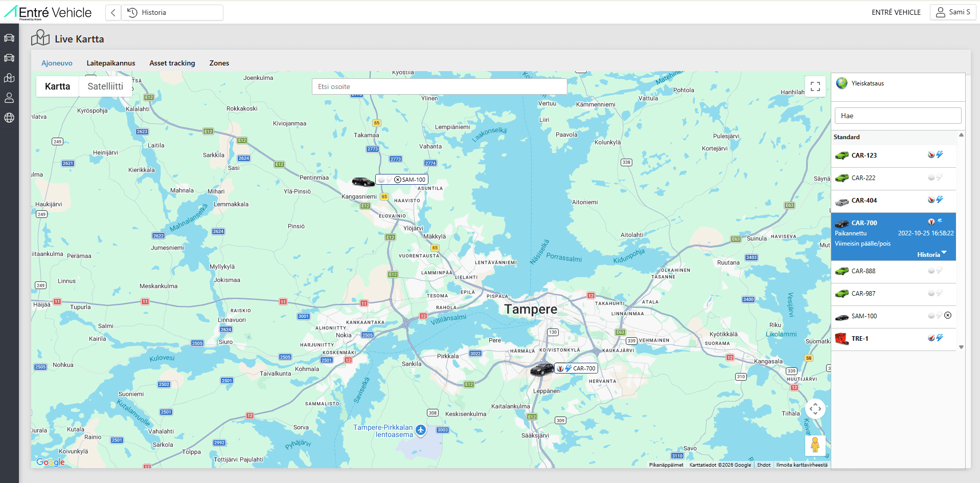980x483 pixels.
Task: Click the Yleiskatsaus globe icon
Action: click(x=841, y=83)
